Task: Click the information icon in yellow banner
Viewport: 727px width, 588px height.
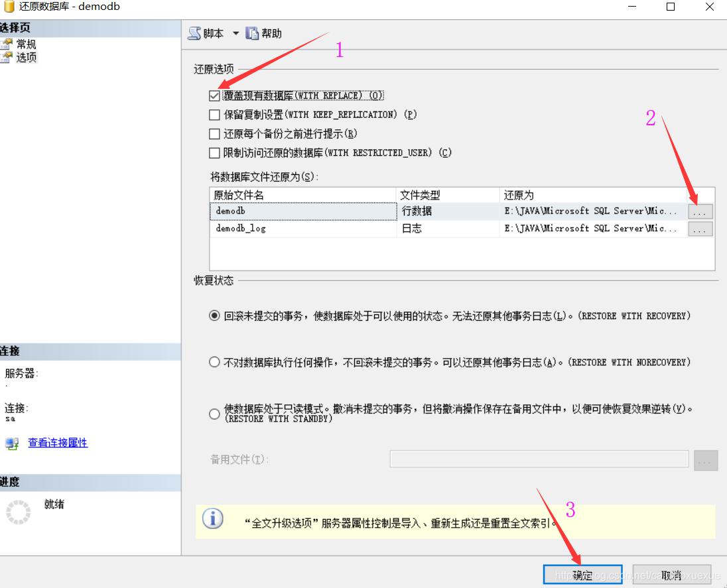Action: point(213,519)
